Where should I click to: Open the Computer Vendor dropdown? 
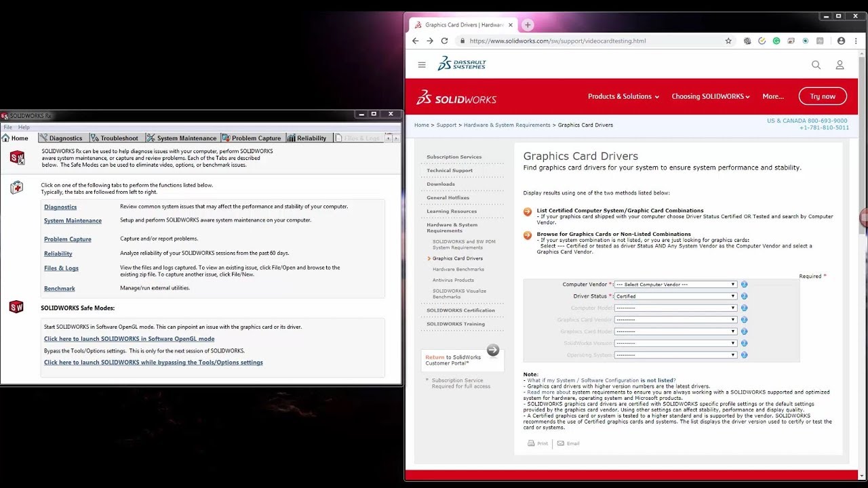pos(675,285)
